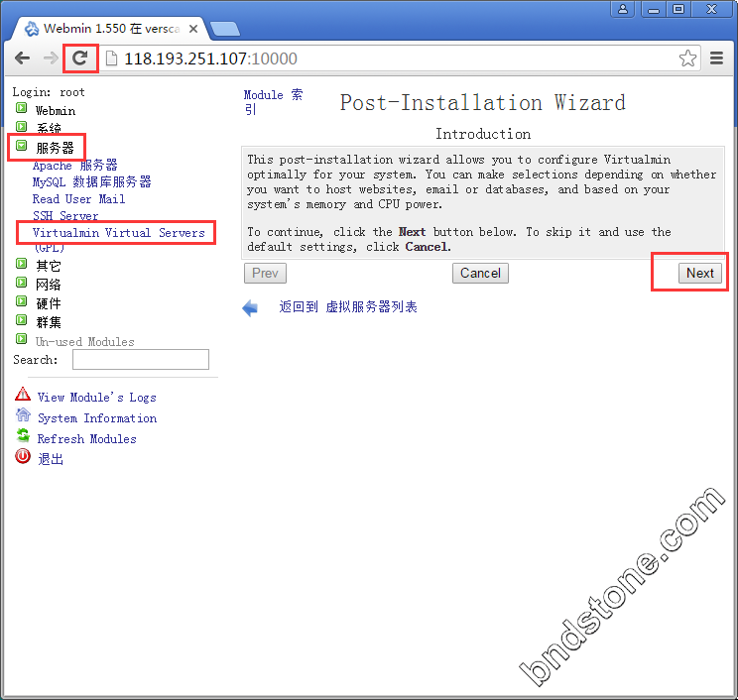The height and width of the screenshot is (700, 738).
Task: Open the Read User Mail module
Action: tap(78, 199)
